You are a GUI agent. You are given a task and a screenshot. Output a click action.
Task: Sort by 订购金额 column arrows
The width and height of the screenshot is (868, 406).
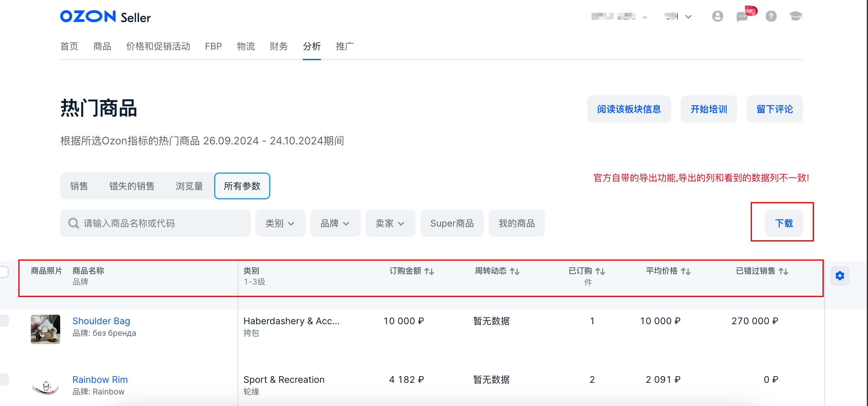(429, 271)
